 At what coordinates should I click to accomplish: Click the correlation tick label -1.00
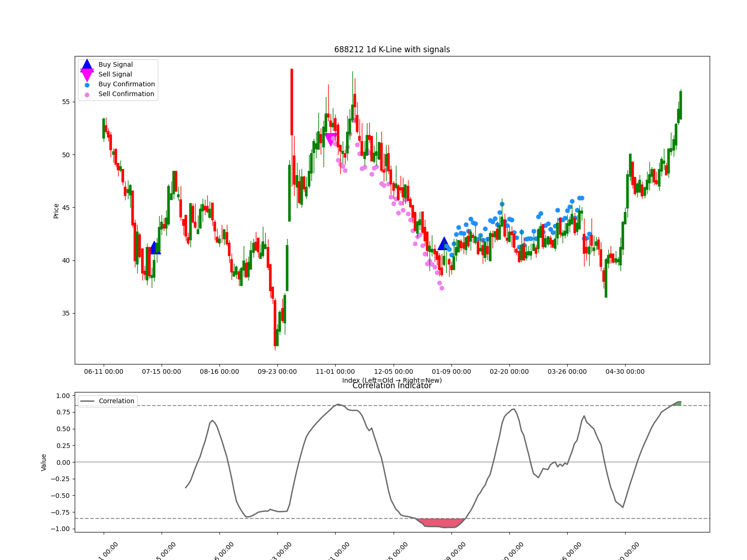coord(61,529)
